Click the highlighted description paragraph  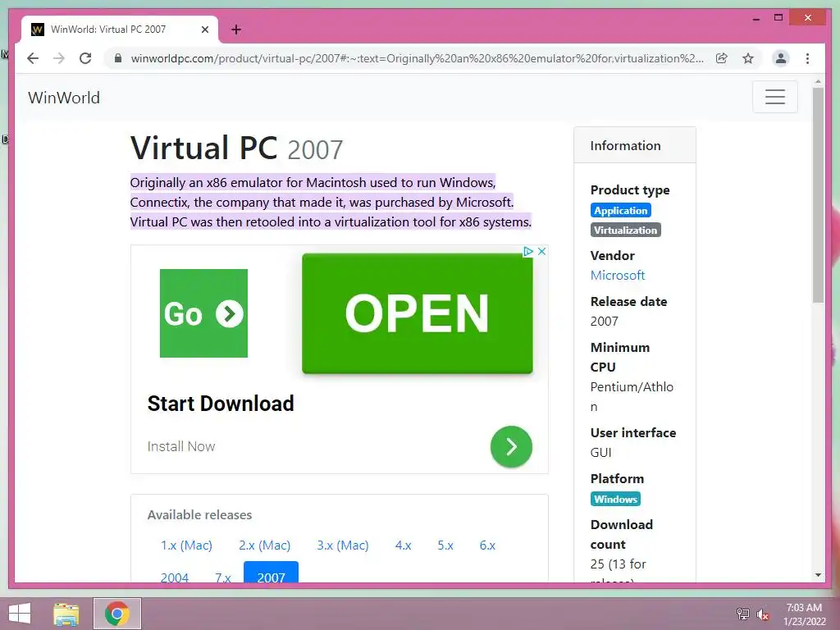tap(331, 202)
